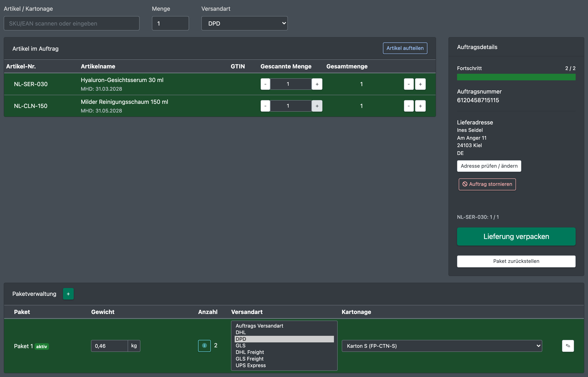The height and width of the screenshot is (377, 588).
Task: Click the green plus icon beside Paketverwaltung
Action: [68, 294]
